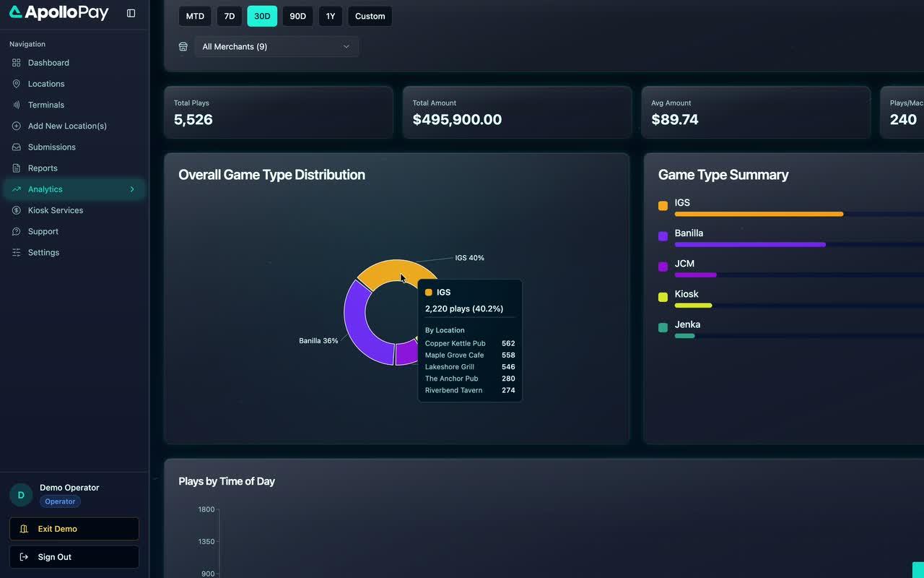Expand the Analytics submenu chevron
924x578 pixels.
(132, 189)
